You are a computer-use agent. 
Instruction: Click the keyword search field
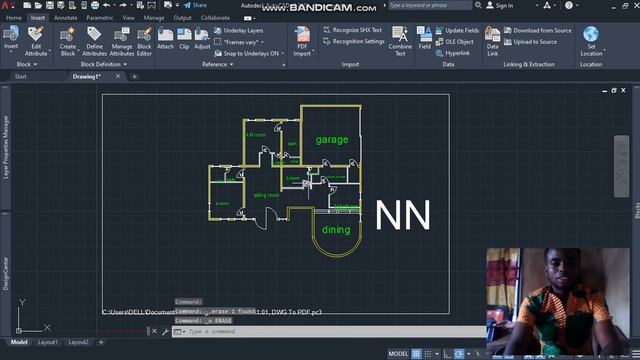coord(430,5)
